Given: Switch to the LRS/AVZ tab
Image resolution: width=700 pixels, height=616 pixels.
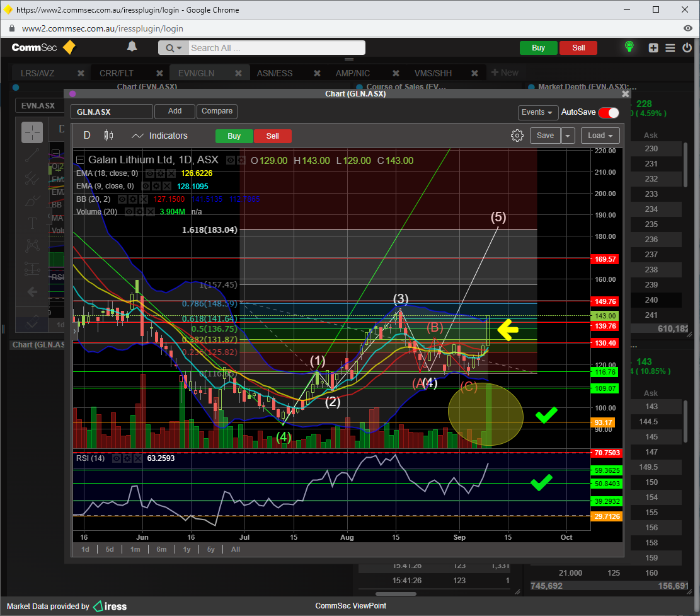Looking at the screenshot, I should pyautogui.click(x=38, y=73).
